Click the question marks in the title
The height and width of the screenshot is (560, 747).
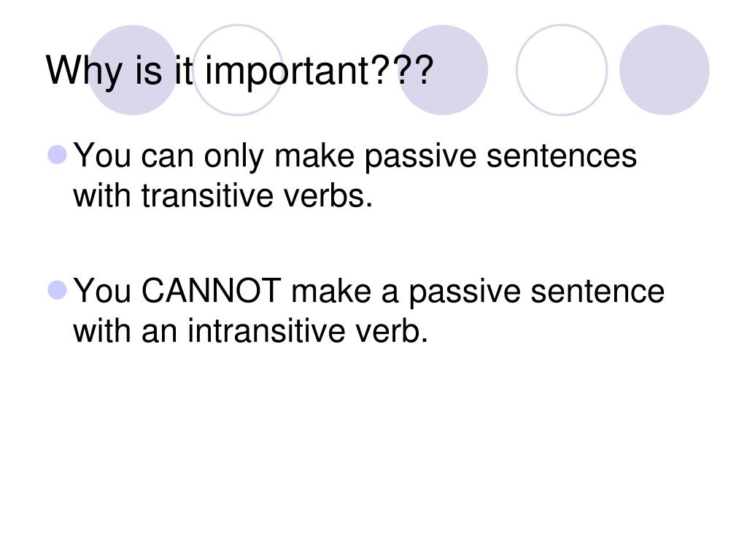tap(402, 69)
